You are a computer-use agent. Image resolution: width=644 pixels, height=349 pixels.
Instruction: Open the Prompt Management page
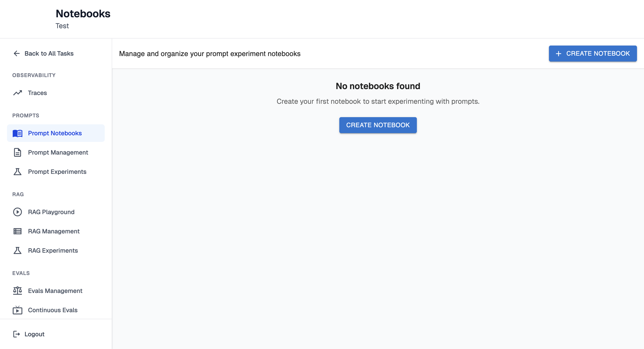(x=58, y=152)
